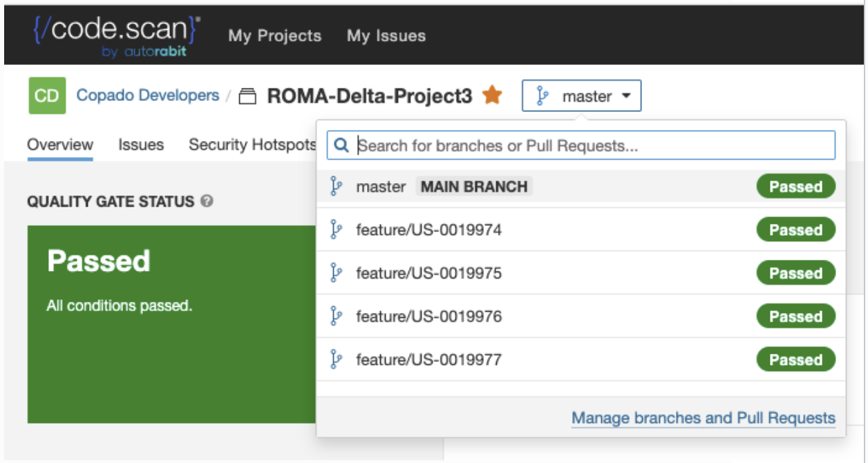Click branch icon beside feature/US-0019976

point(337,316)
